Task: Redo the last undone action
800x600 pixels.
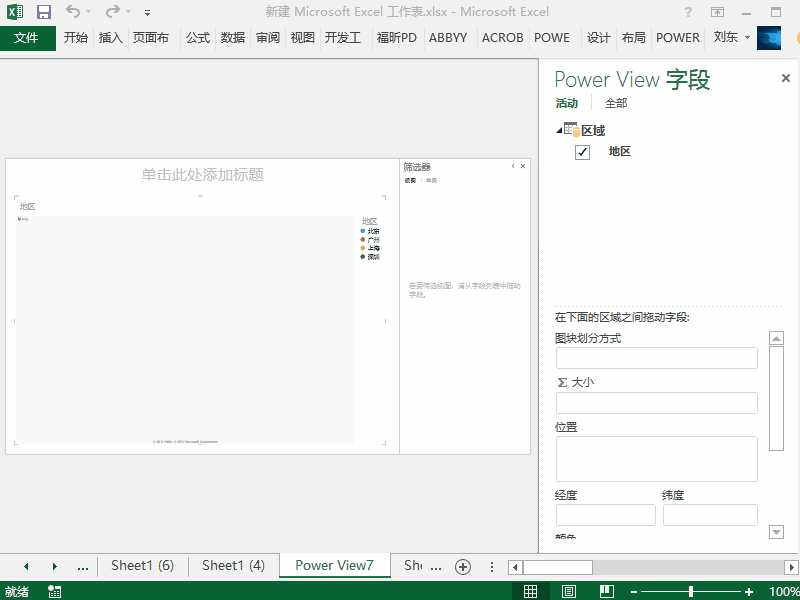Action: tap(113, 11)
